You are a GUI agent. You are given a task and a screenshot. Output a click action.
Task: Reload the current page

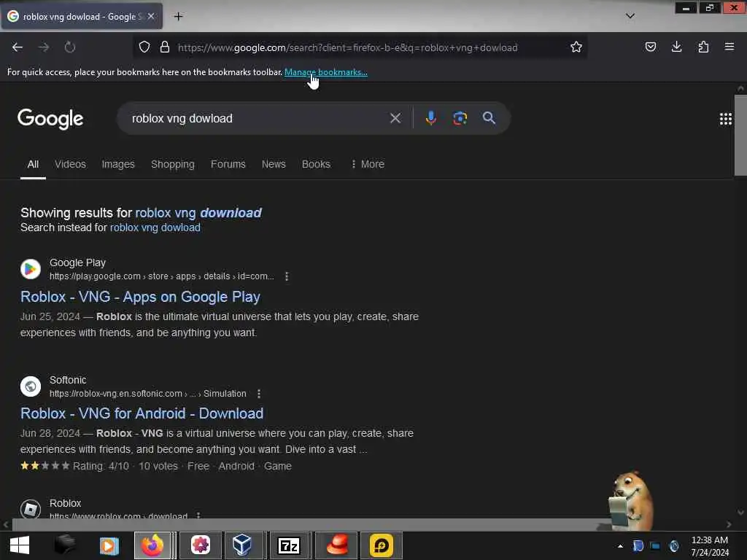point(70,47)
